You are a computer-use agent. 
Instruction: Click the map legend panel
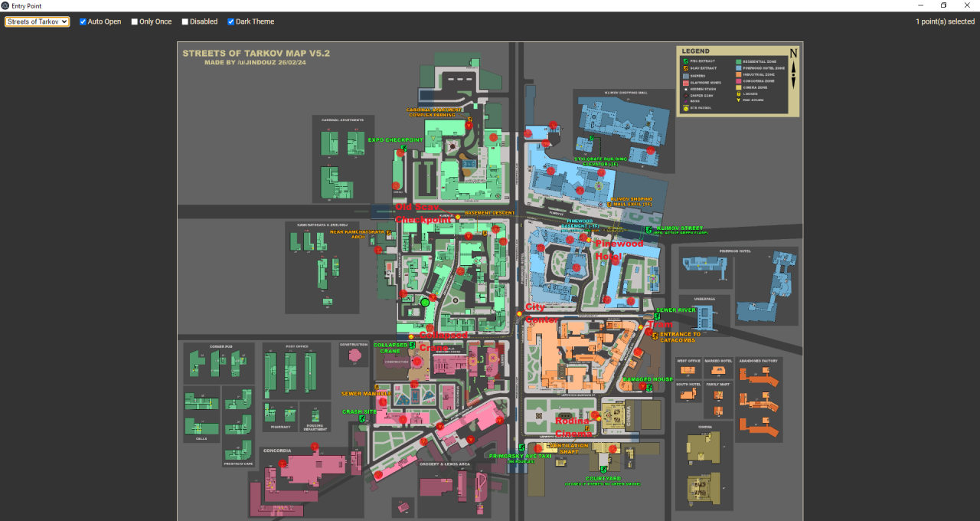pos(738,81)
